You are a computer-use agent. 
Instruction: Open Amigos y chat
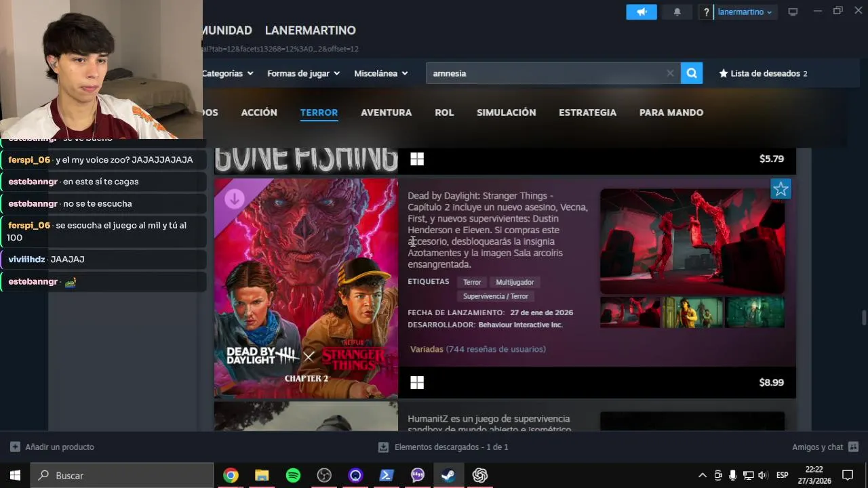tap(825, 447)
